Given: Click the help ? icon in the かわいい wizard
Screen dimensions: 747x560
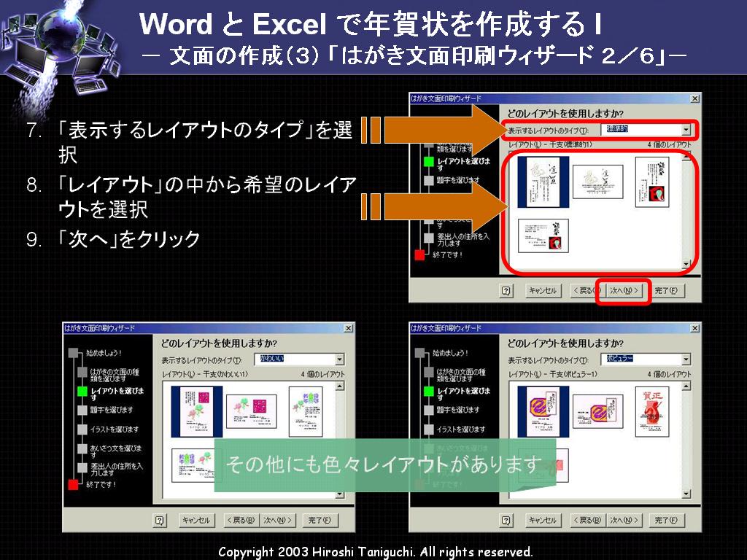Looking at the screenshot, I should [160, 521].
